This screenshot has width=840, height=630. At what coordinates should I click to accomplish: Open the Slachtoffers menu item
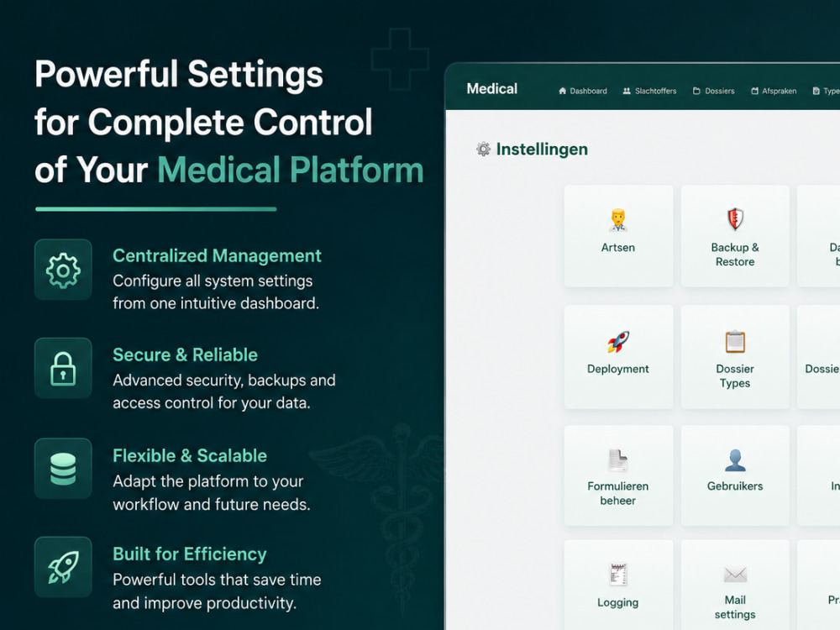[x=650, y=91]
